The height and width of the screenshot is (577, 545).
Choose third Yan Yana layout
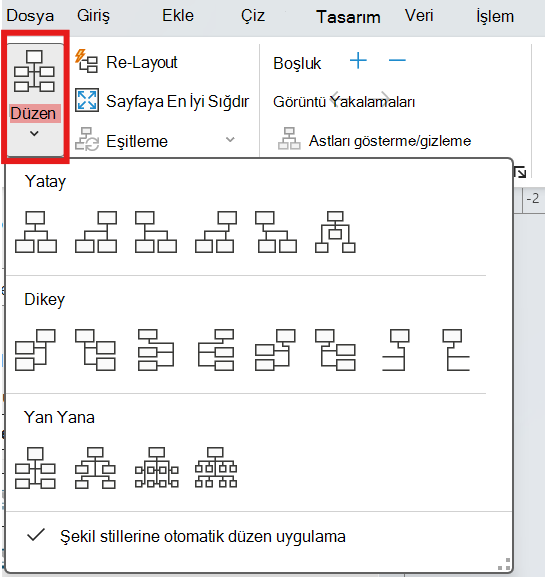pos(157,468)
